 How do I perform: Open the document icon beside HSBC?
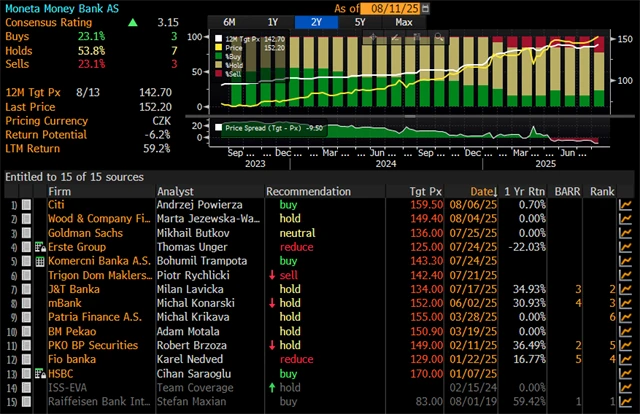click(39, 372)
